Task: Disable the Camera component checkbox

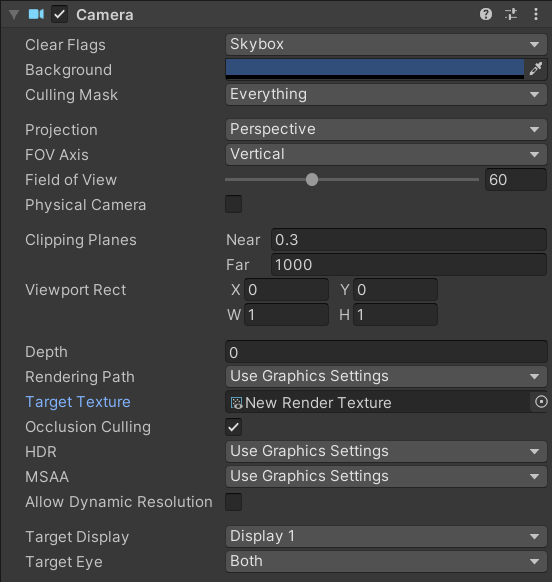Action: (x=59, y=14)
